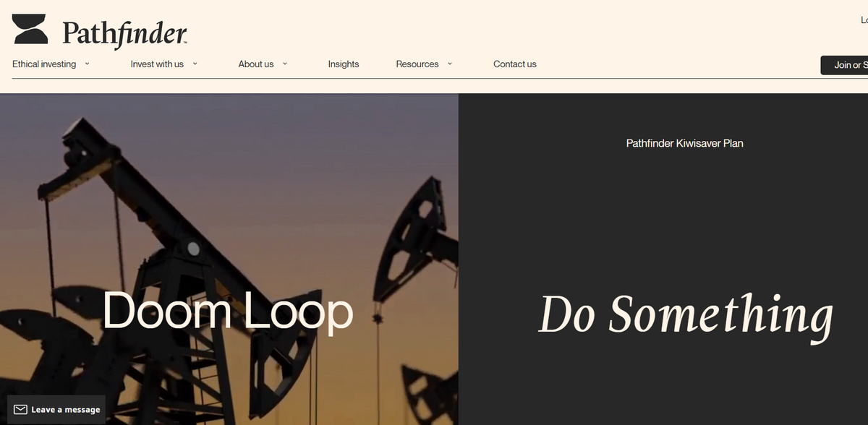Viewport: 868px width, 425px height.
Task: Expand the chevron next to Invest with us
Action: [x=195, y=64]
